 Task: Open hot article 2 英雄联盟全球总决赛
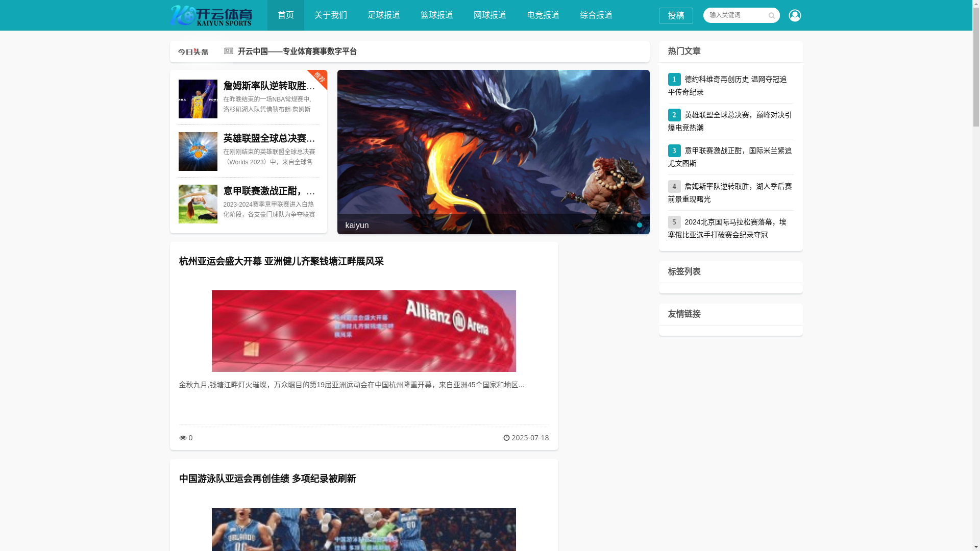[730, 121]
